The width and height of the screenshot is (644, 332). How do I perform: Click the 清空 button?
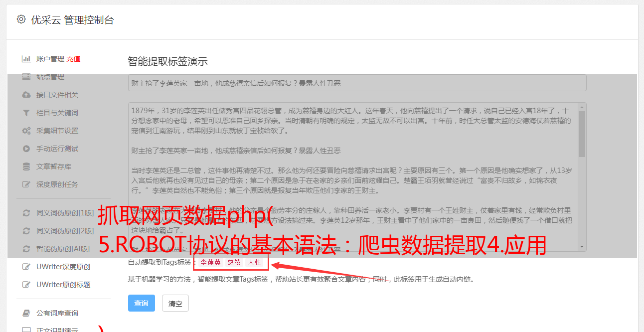coord(175,303)
